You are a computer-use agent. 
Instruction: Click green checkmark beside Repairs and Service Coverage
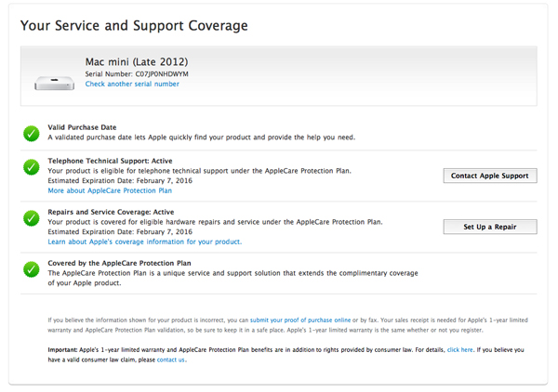point(32,218)
